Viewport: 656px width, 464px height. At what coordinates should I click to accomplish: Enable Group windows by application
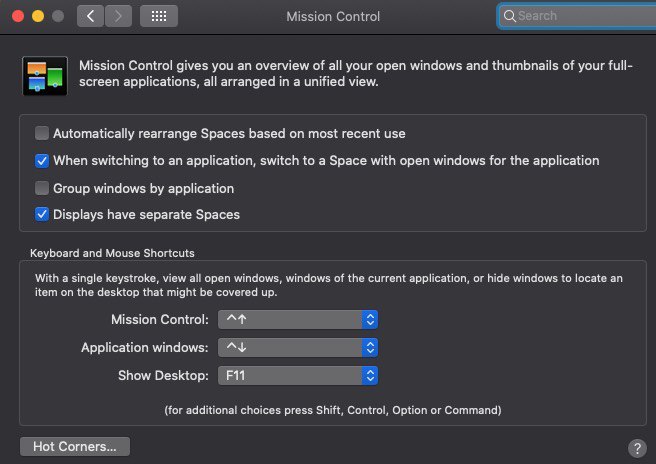[x=42, y=188]
